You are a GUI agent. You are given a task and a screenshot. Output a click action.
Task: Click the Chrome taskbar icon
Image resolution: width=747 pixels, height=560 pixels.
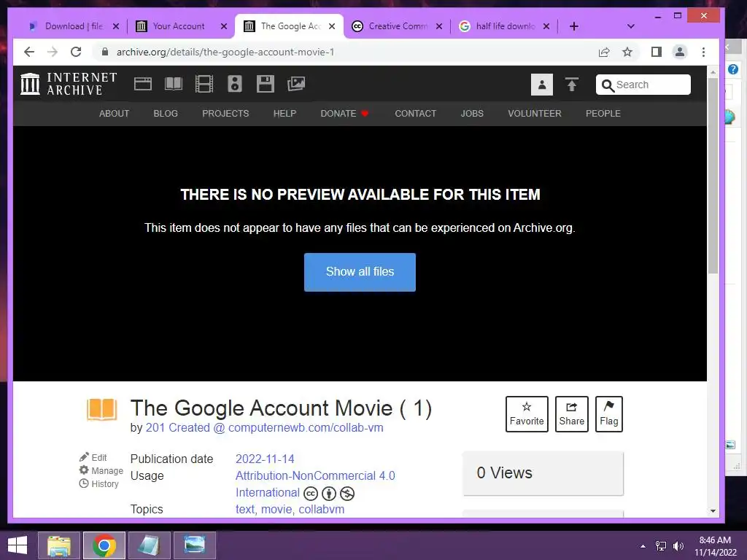tap(104, 545)
